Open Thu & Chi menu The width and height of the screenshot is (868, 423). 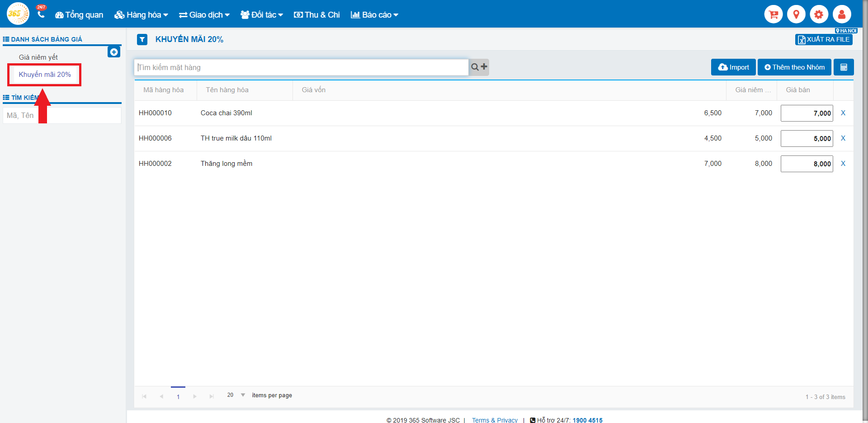317,15
